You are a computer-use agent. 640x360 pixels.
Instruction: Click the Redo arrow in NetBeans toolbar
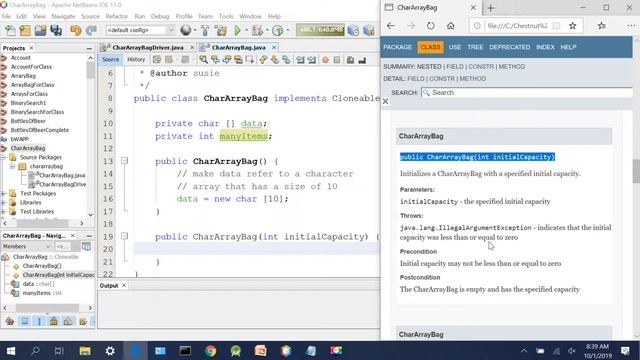click(91, 30)
